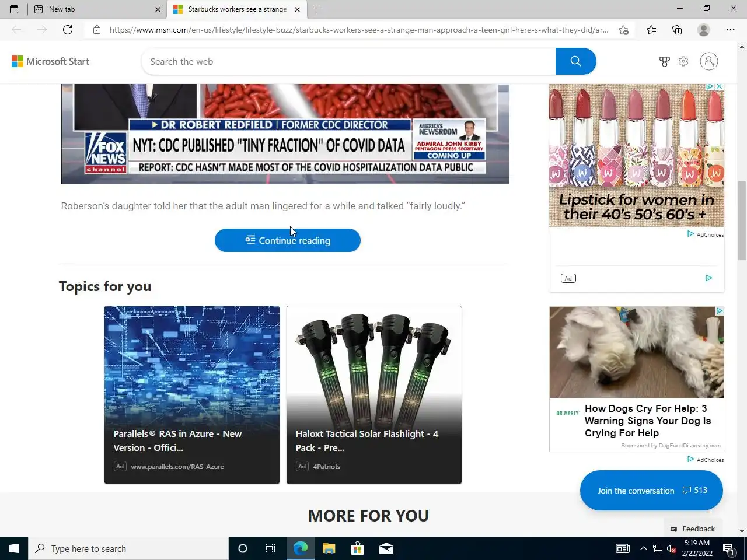This screenshot has height=560, width=747.
Task: Open the touch keyboard tray icon
Action: (623, 548)
